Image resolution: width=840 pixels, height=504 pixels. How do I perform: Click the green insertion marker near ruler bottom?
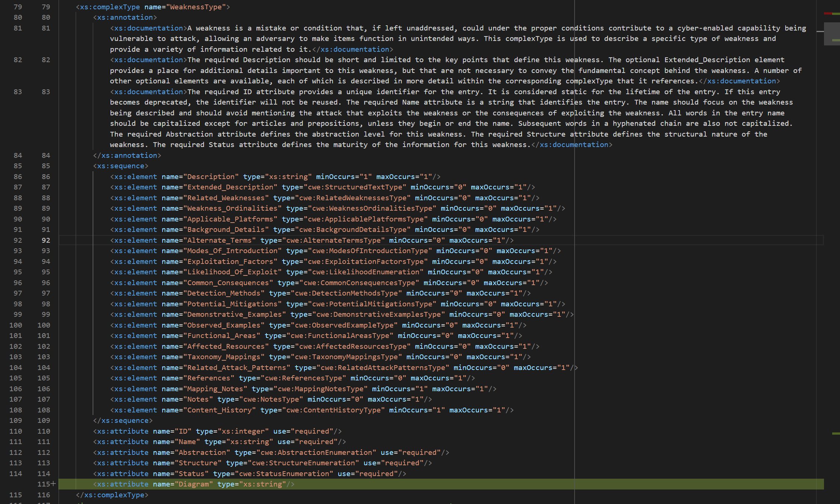836,433
